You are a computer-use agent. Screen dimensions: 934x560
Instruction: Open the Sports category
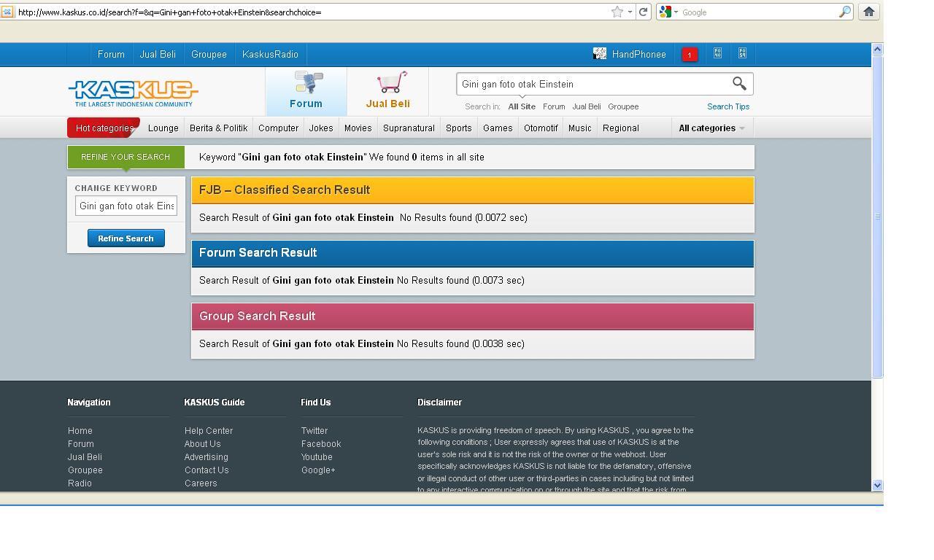point(459,128)
